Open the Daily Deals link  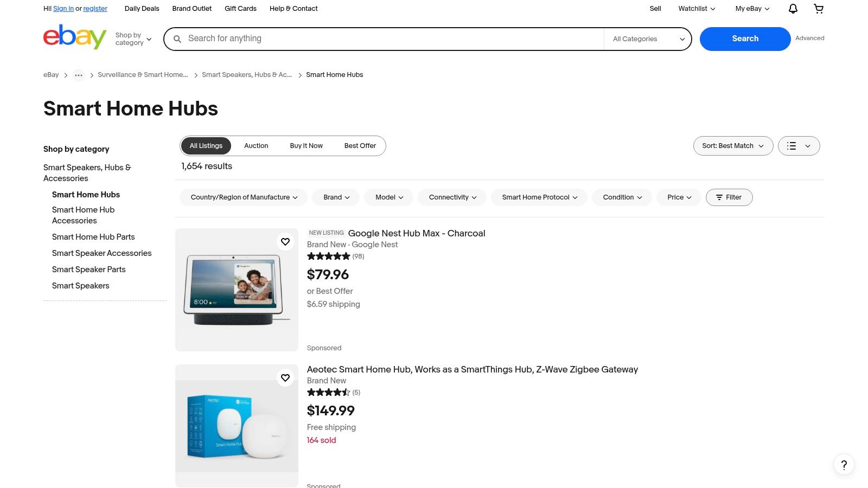142,9
